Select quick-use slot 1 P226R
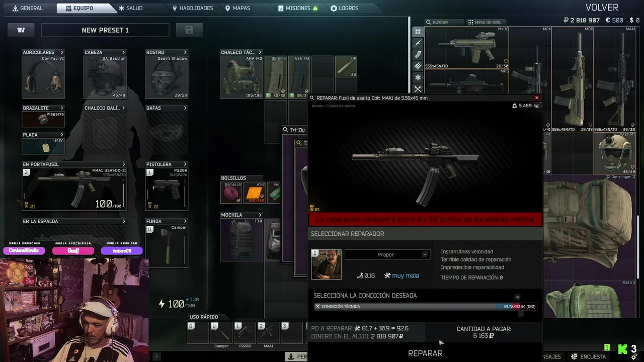644x362 pixels. 245,332
